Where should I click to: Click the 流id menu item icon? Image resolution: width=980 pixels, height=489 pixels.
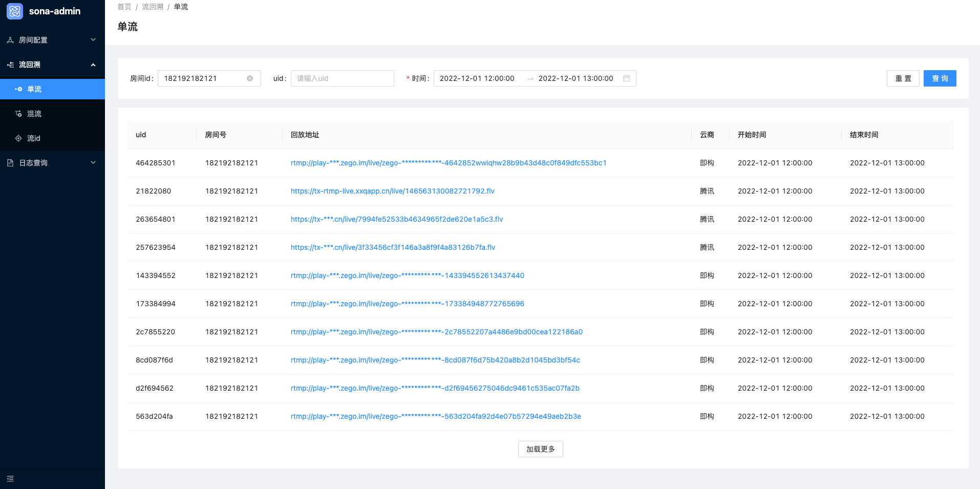click(18, 138)
